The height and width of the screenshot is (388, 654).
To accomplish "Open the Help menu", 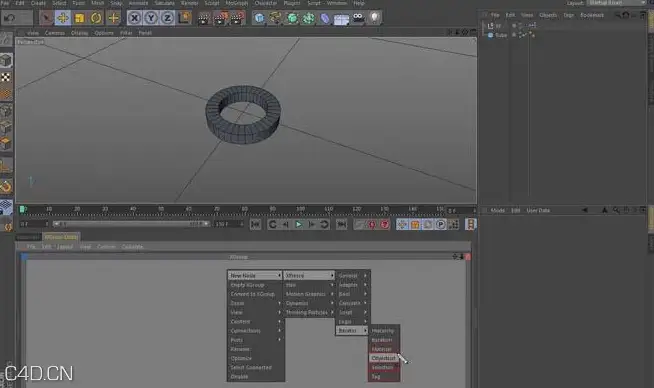I will click(x=359, y=3).
